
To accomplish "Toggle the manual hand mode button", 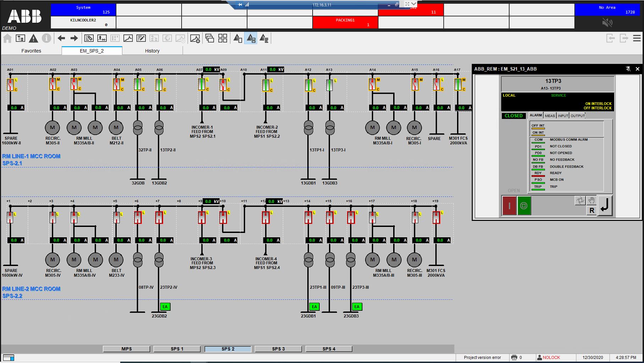I will click(x=591, y=201).
